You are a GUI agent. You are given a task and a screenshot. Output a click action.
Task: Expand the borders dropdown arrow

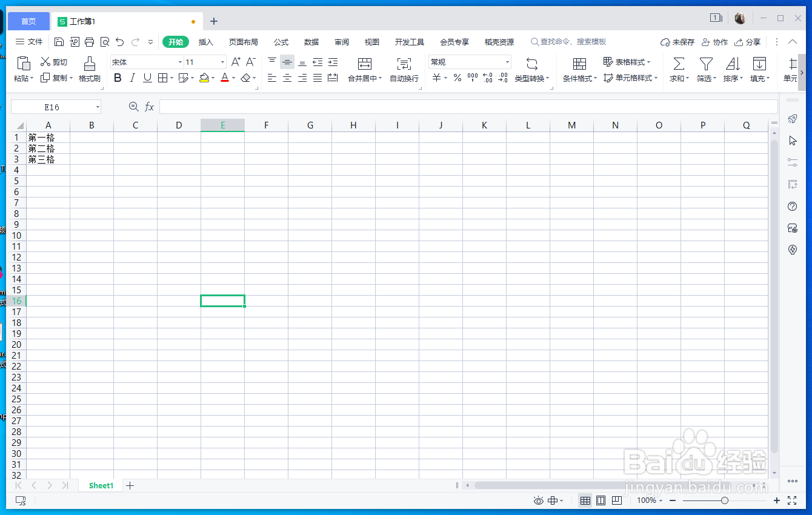[171, 78]
